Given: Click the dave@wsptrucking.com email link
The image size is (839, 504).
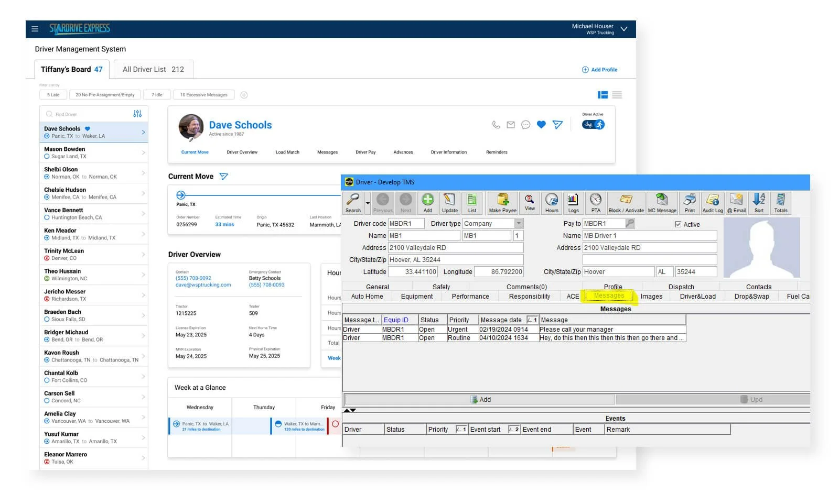Looking at the screenshot, I should coord(203,285).
